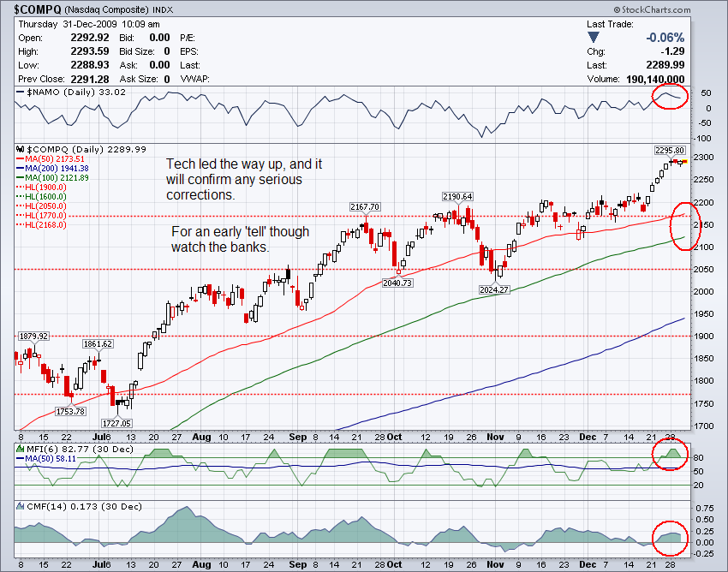Click the 1753.78 low price label
This screenshot has width=728, height=572.
pyautogui.click(x=70, y=411)
